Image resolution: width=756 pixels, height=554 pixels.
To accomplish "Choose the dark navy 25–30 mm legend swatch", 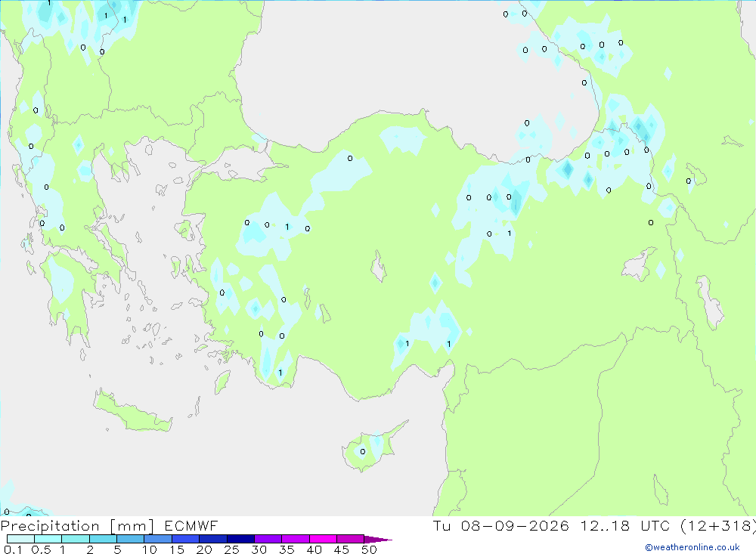I will (240, 539).
